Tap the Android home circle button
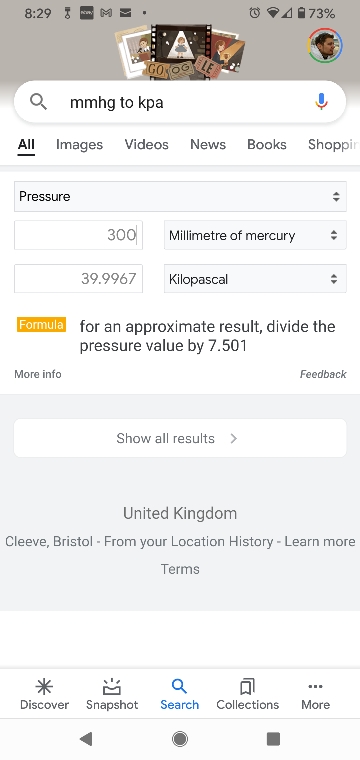 click(x=180, y=739)
